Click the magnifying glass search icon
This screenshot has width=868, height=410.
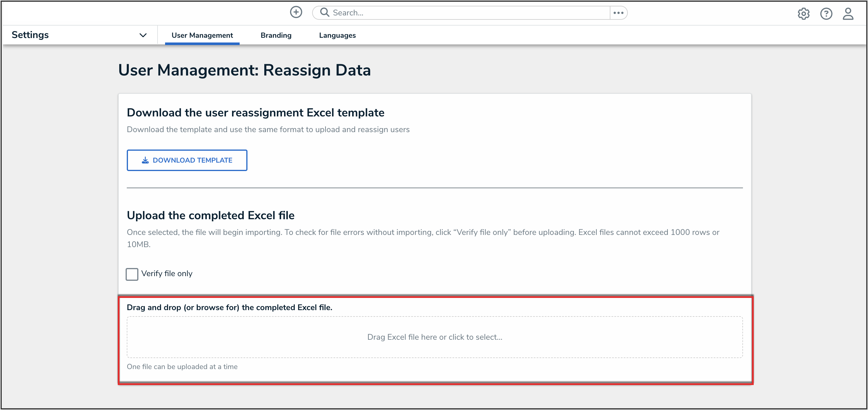click(x=324, y=12)
